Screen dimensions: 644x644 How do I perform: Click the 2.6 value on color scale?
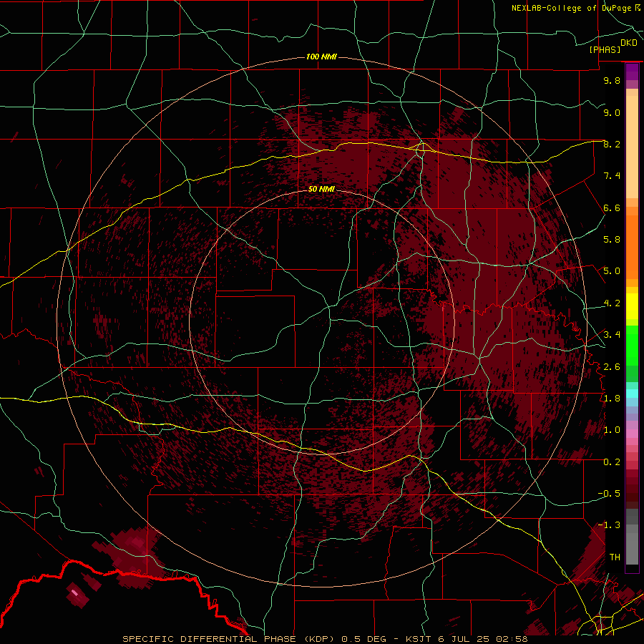(612, 366)
